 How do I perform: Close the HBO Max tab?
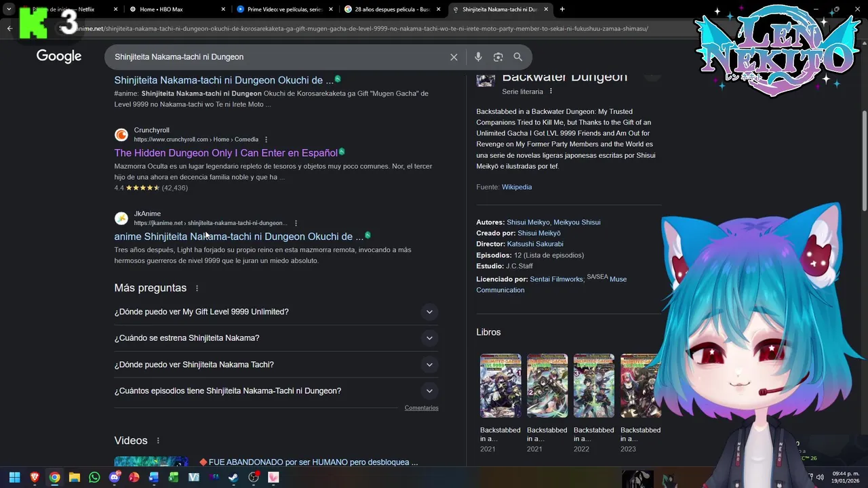click(x=224, y=9)
